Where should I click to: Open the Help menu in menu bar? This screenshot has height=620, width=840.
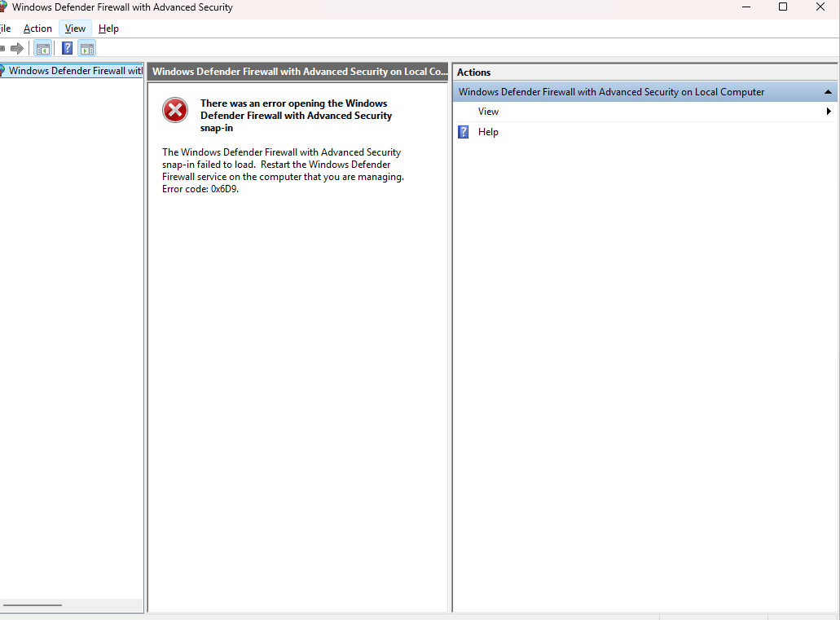click(108, 29)
